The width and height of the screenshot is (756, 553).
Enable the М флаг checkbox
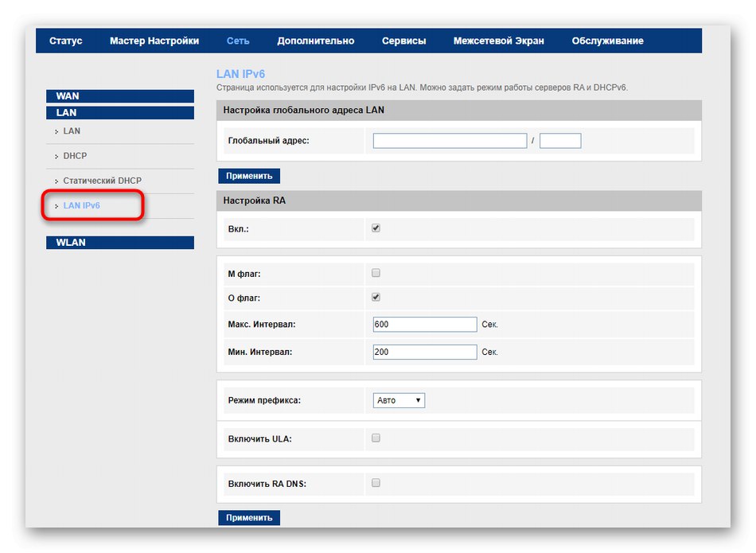coord(376,273)
